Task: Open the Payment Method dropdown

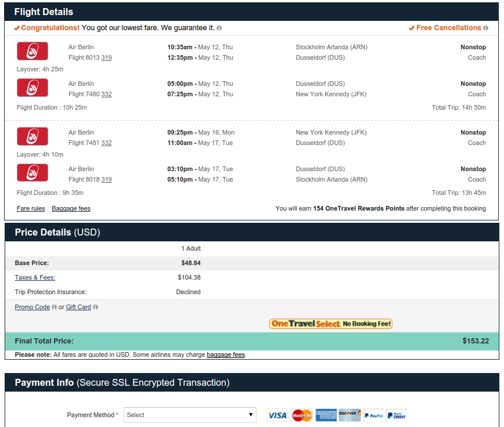Action: click(x=190, y=415)
